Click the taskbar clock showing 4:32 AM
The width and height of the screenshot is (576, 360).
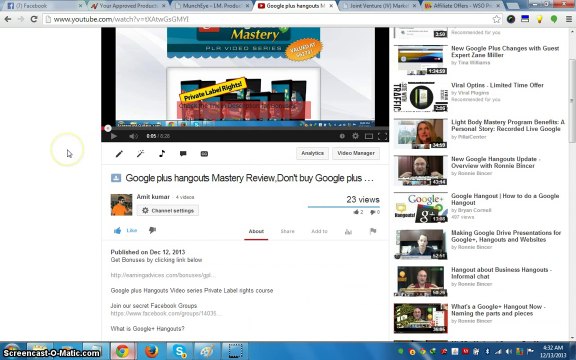[553, 351]
